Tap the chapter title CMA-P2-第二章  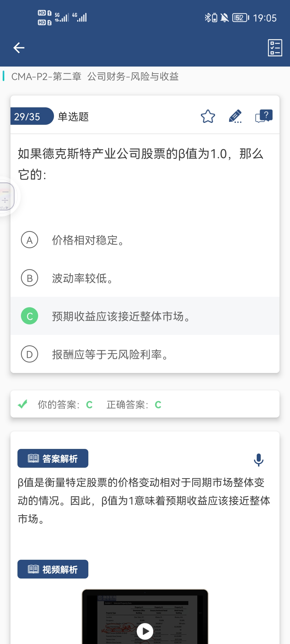[x=46, y=76]
